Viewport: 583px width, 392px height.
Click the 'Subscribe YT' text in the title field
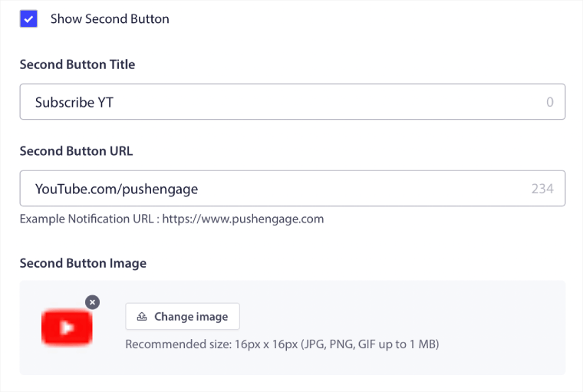(x=74, y=101)
